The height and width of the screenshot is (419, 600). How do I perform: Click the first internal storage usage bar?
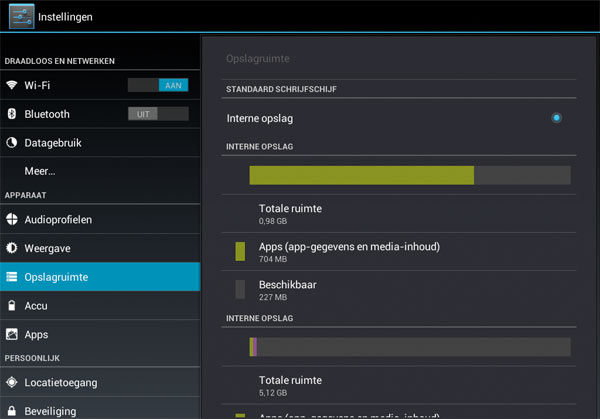tap(409, 175)
